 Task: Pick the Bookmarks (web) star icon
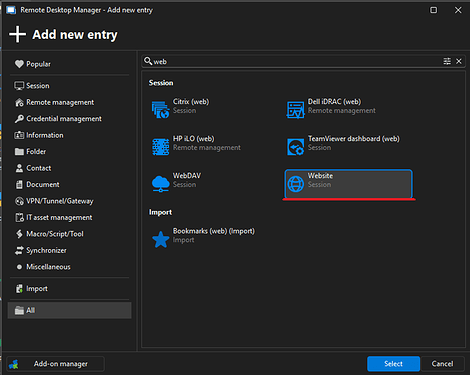tap(161, 239)
